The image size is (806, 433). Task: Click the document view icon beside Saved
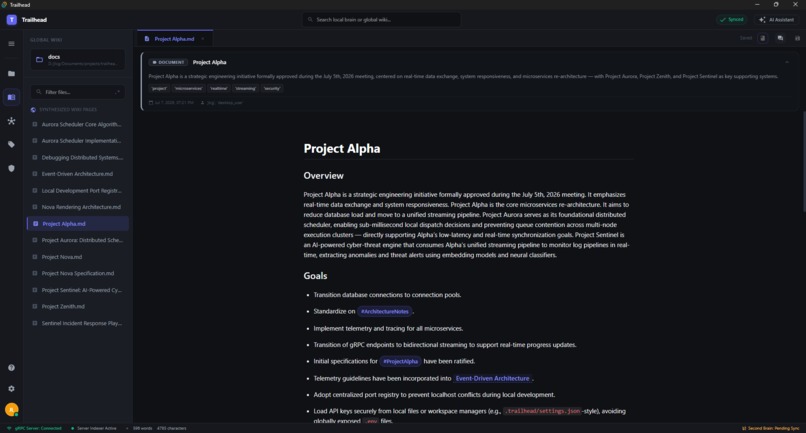(763, 38)
